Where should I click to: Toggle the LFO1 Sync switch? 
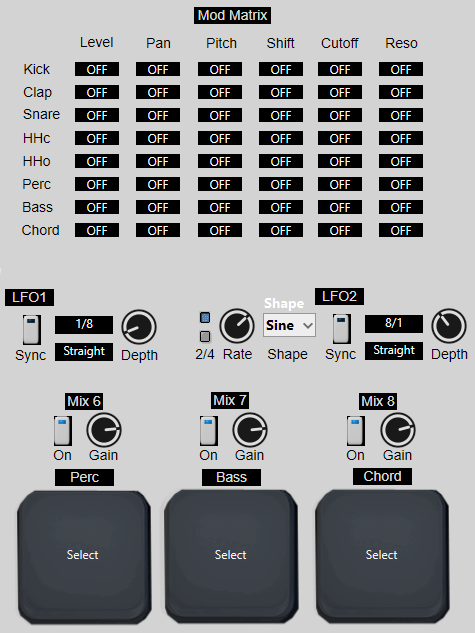(x=31, y=330)
